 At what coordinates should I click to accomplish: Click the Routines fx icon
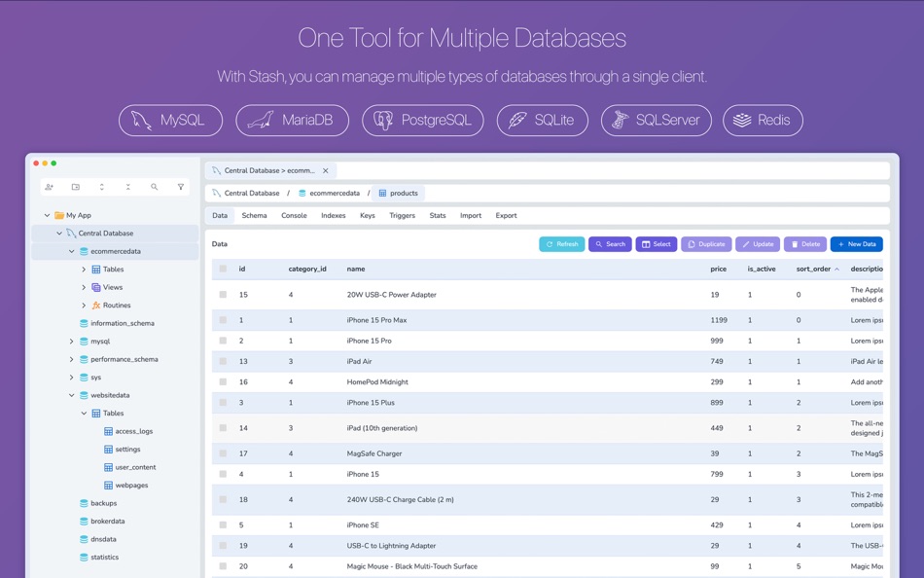96,305
